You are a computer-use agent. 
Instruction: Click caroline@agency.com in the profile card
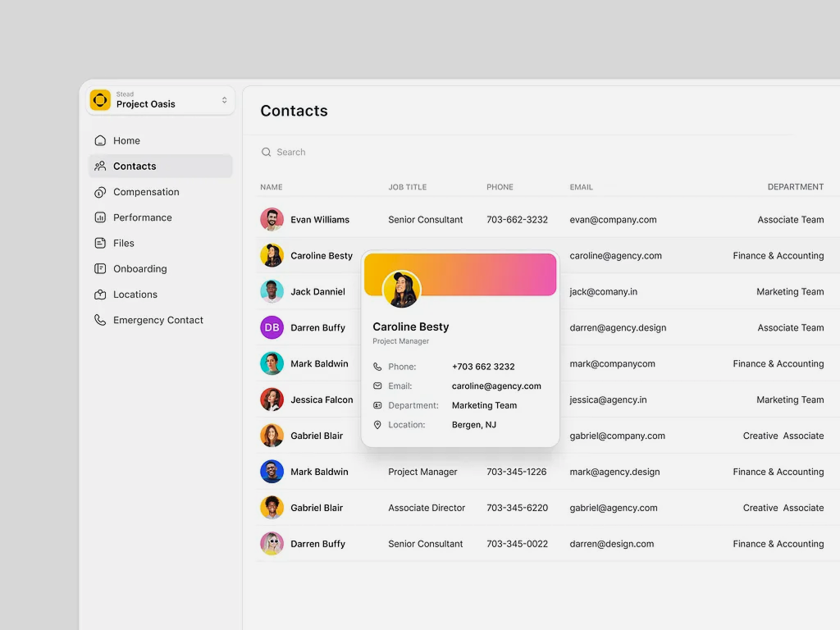click(x=496, y=386)
